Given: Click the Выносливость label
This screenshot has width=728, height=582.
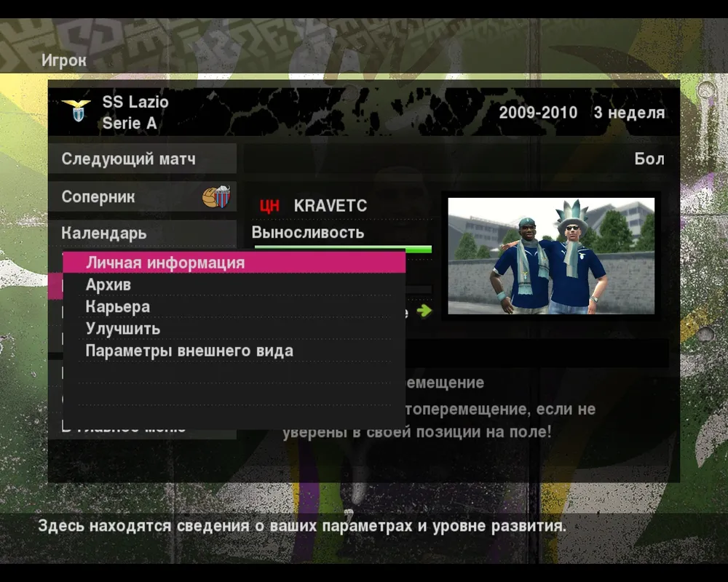Looking at the screenshot, I should pos(308,233).
